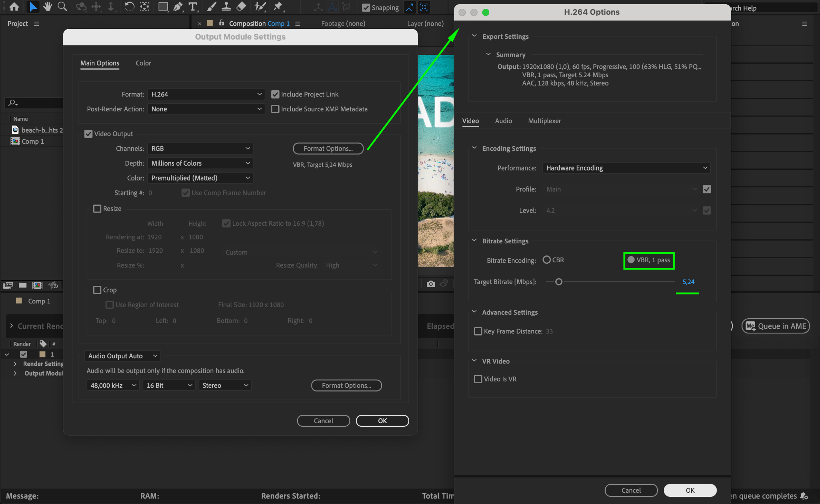Screen dimensions: 820x504
Task: Click Queue in AME button
Action: [x=776, y=326]
